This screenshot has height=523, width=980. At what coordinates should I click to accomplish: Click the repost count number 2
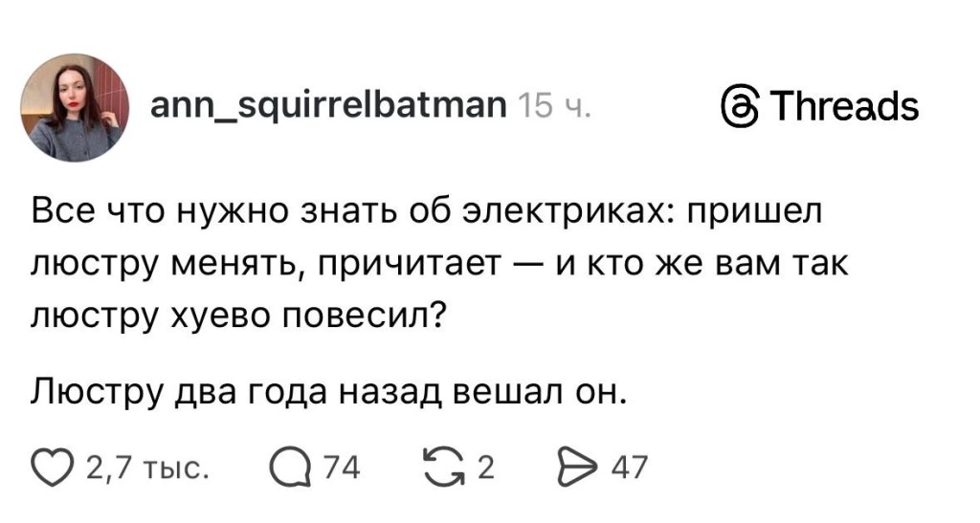484,469
